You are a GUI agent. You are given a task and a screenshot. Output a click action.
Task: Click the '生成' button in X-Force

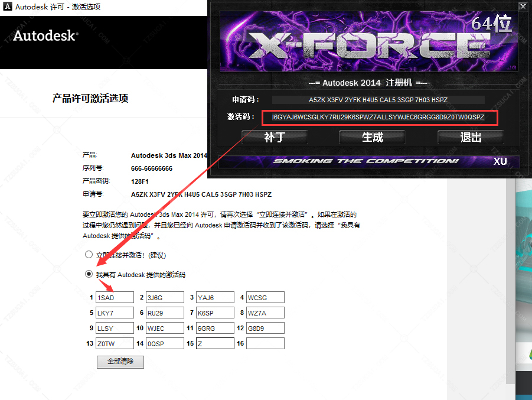[x=372, y=137]
